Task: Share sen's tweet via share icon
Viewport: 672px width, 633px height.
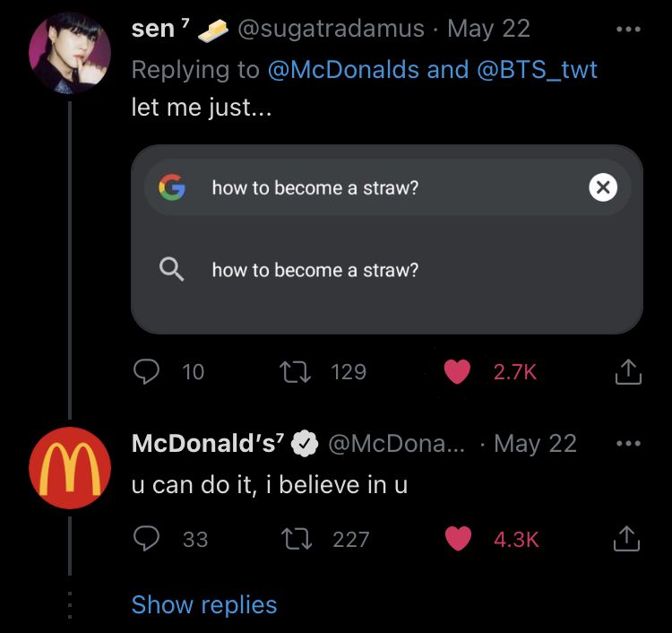Action: coord(628,371)
